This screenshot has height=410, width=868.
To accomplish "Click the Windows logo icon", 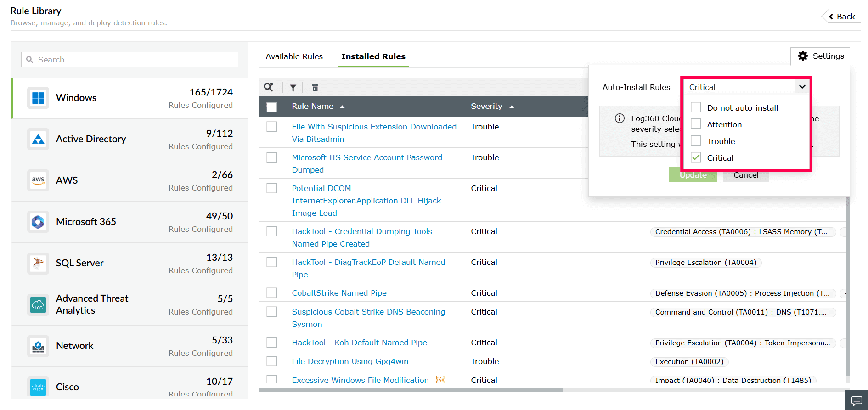I will 38,98.
